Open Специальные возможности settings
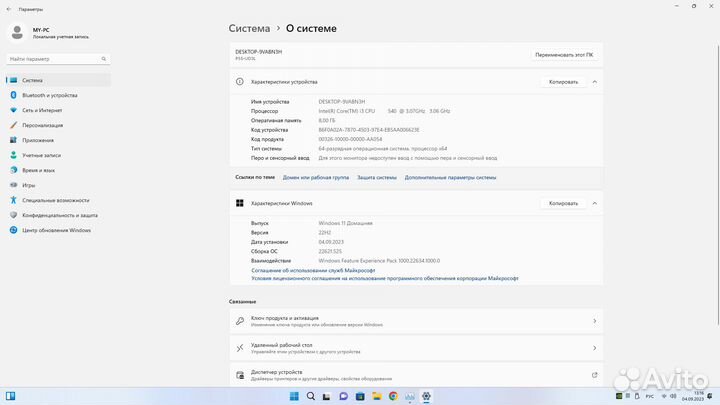The width and height of the screenshot is (720, 405). click(58, 200)
